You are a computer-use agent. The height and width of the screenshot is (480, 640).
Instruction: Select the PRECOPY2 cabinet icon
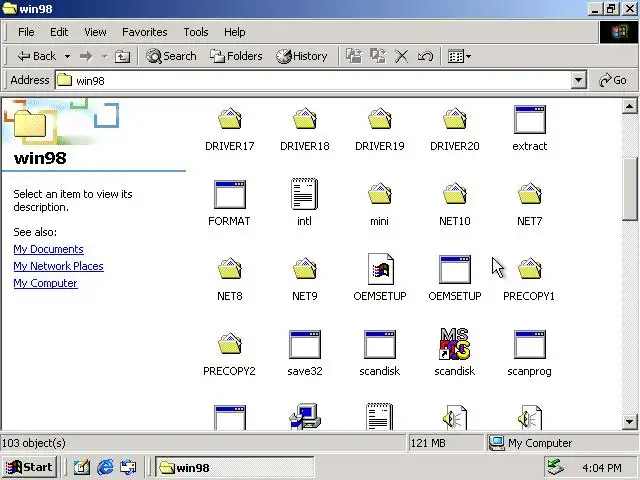click(x=229, y=344)
